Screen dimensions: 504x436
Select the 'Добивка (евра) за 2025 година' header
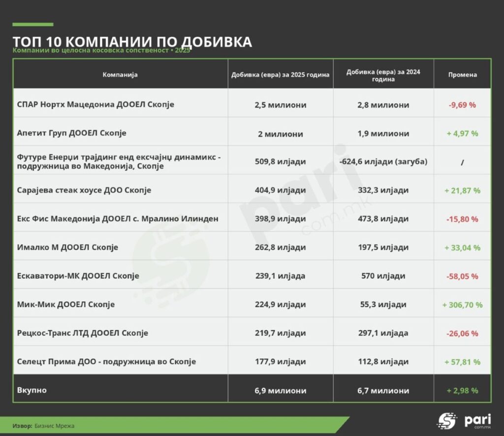[280, 74]
